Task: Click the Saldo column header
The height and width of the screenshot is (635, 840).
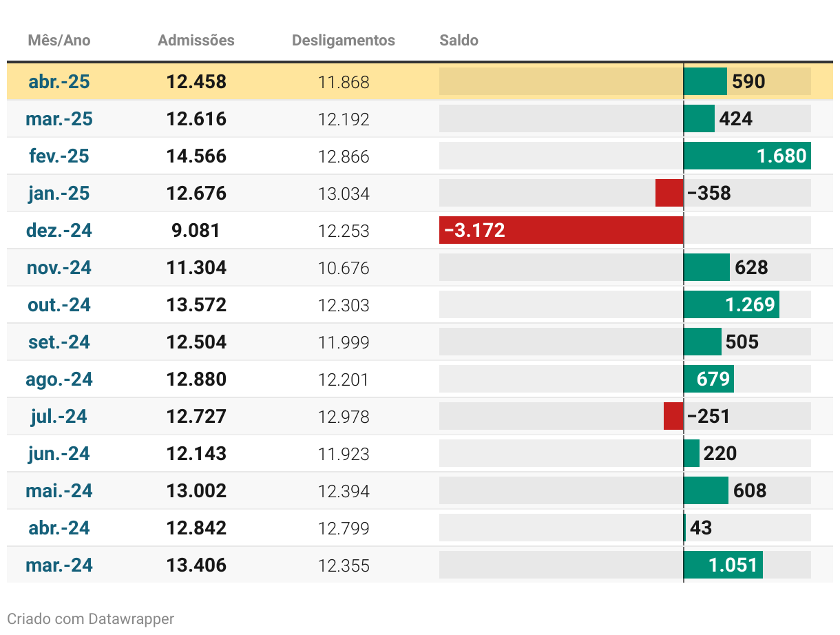Action: (459, 41)
